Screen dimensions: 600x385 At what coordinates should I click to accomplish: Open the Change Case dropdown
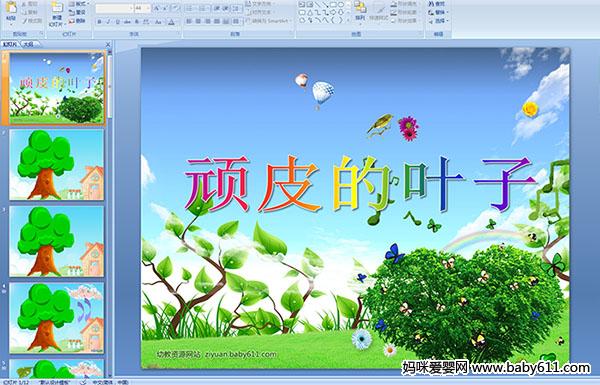coord(158,22)
